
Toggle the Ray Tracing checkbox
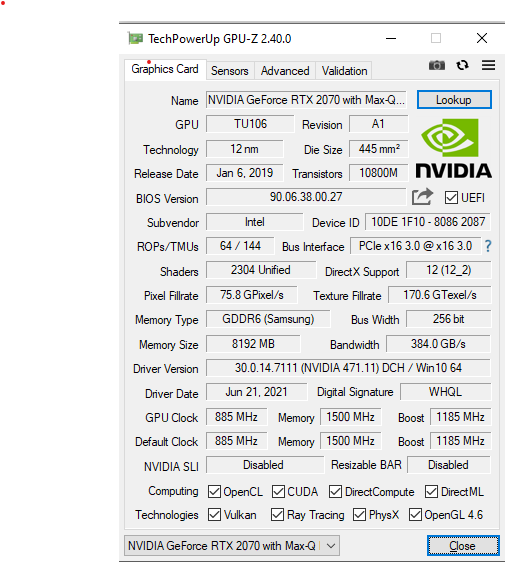(x=277, y=515)
